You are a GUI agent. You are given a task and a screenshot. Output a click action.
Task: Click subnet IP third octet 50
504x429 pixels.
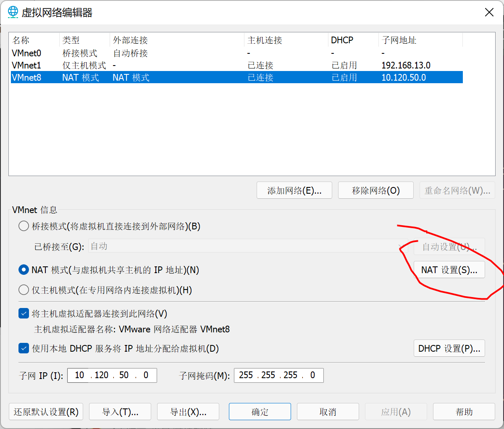124,375
